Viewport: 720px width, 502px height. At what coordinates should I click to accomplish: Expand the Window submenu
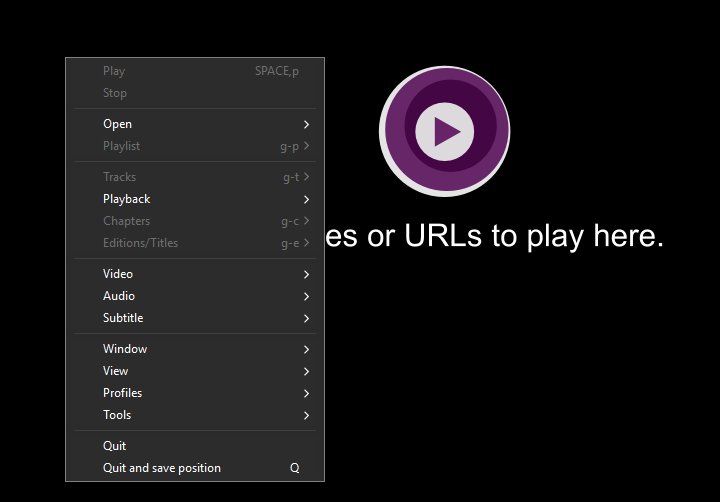195,349
